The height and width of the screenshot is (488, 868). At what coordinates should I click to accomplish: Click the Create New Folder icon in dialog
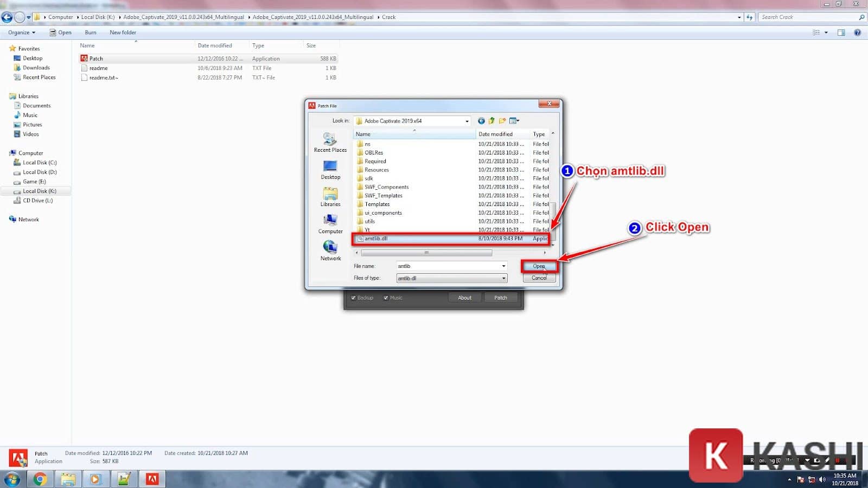coord(502,121)
